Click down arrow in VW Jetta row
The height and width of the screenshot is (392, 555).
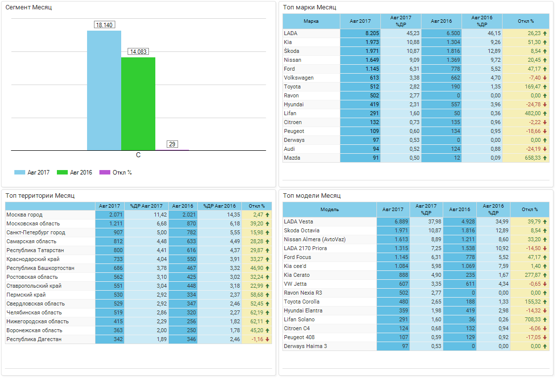pyautogui.click(x=545, y=284)
